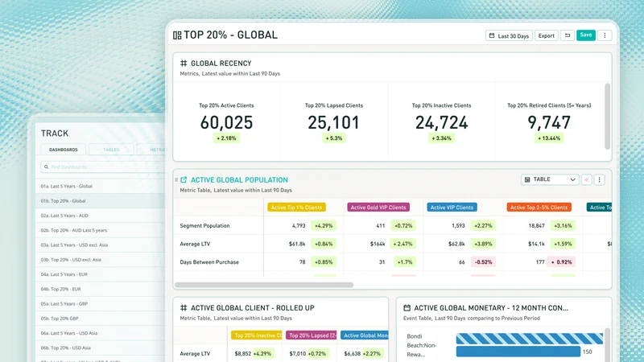644x362 pixels.
Task: Click the Active Tip 1% Clients yellow column tag
Action: (296, 208)
